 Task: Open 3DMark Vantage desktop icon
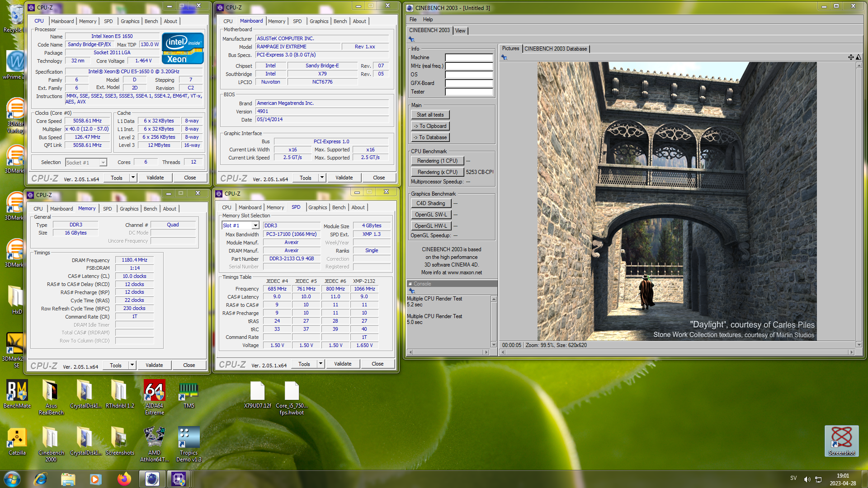tap(15, 115)
